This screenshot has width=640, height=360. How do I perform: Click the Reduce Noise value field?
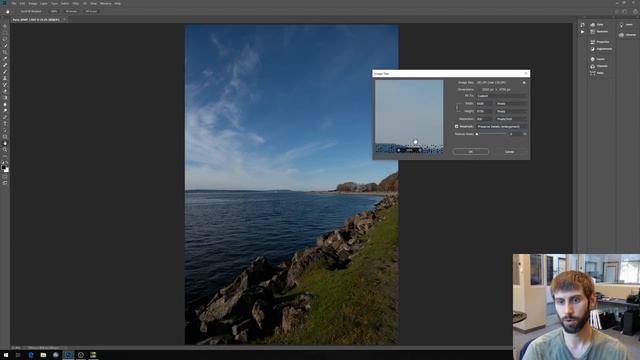tap(514, 134)
